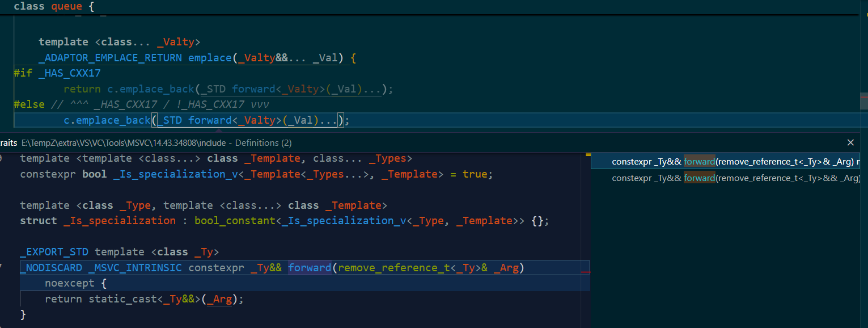Click emplace_back in the highlighted editor line
This screenshot has width=868, height=328.
point(113,120)
